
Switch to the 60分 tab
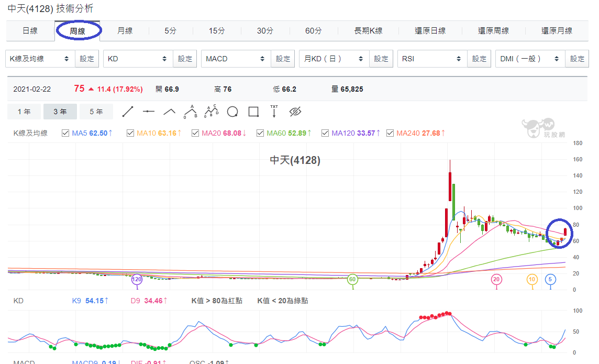point(314,31)
